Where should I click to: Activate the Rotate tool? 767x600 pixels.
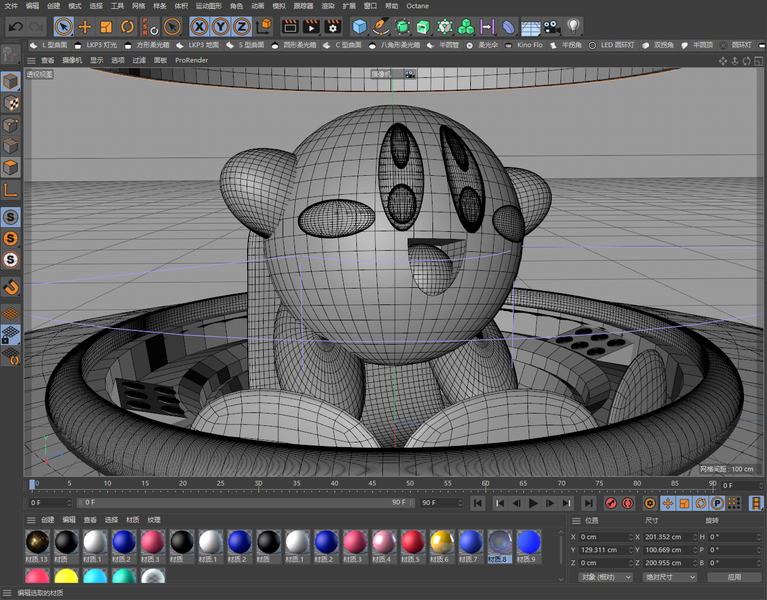(127, 26)
